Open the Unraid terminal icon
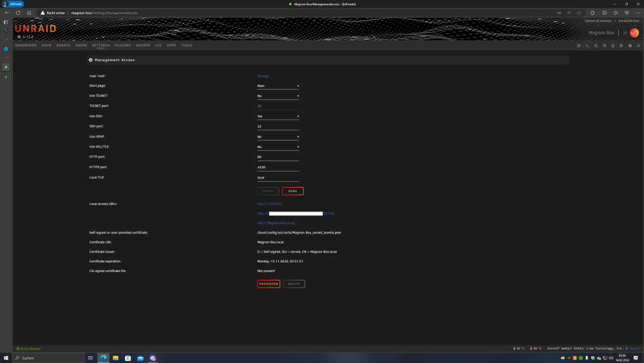Viewport: 644px width, 363px height. [587, 46]
